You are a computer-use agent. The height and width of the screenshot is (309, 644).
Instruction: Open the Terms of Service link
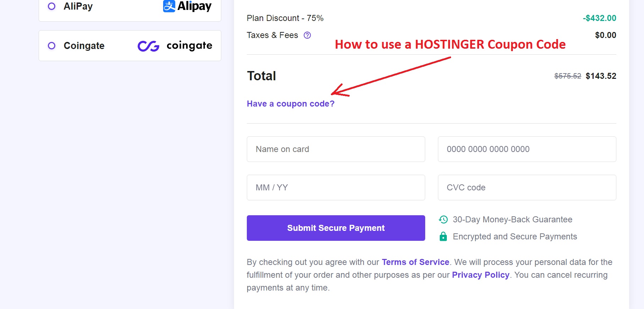point(415,262)
